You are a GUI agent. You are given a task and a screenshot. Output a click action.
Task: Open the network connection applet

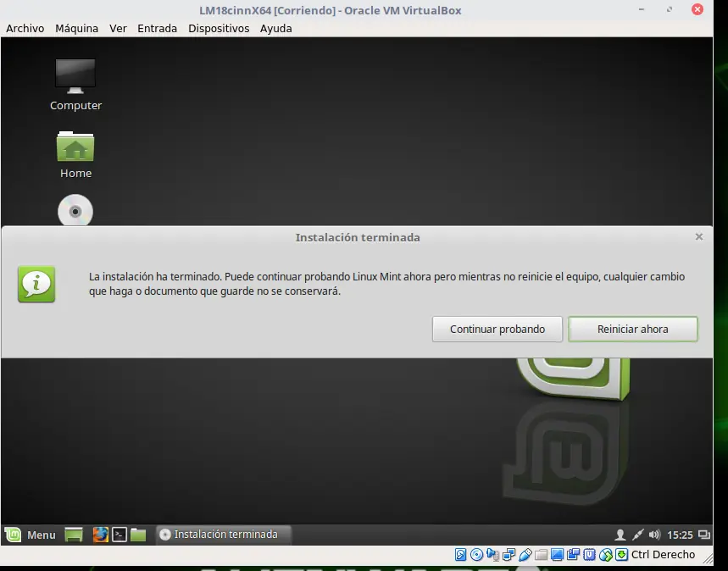[637, 535]
